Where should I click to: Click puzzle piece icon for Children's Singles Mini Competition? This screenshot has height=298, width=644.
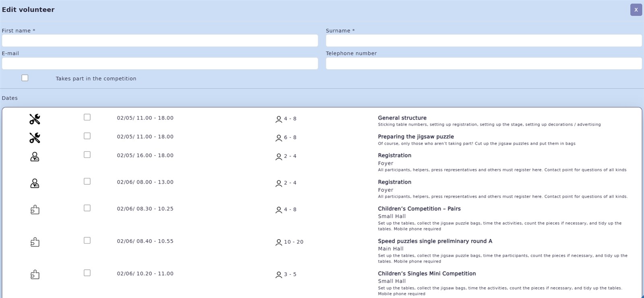[x=35, y=275]
